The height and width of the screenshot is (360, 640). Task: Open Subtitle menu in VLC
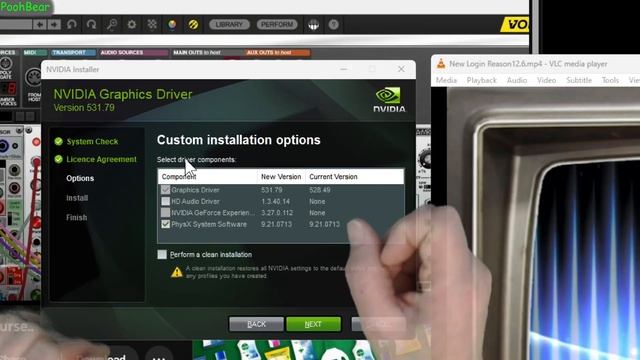point(579,80)
